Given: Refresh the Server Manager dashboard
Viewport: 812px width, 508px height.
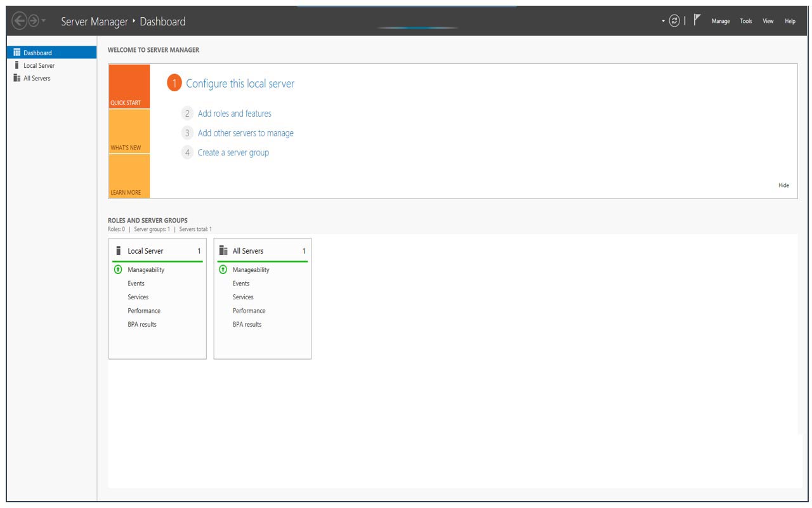Looking at the screenshot, I should (x=674, y=21).
